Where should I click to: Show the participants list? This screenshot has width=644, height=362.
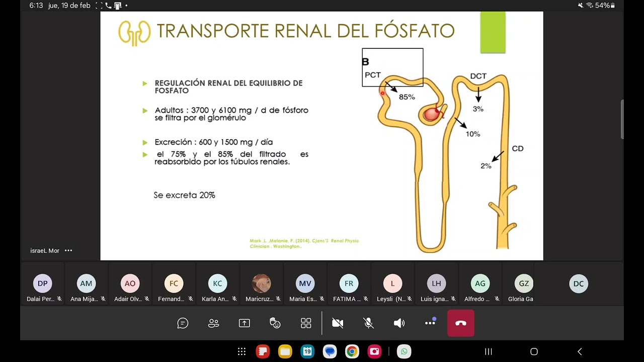(213, 323)
